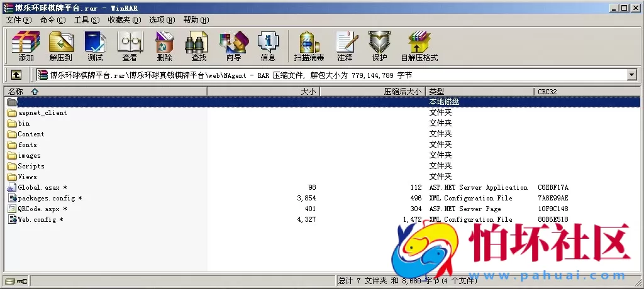Screen dimensions: 644x289
Task: Minimize the WinRAR window
Action: point(614,8)
